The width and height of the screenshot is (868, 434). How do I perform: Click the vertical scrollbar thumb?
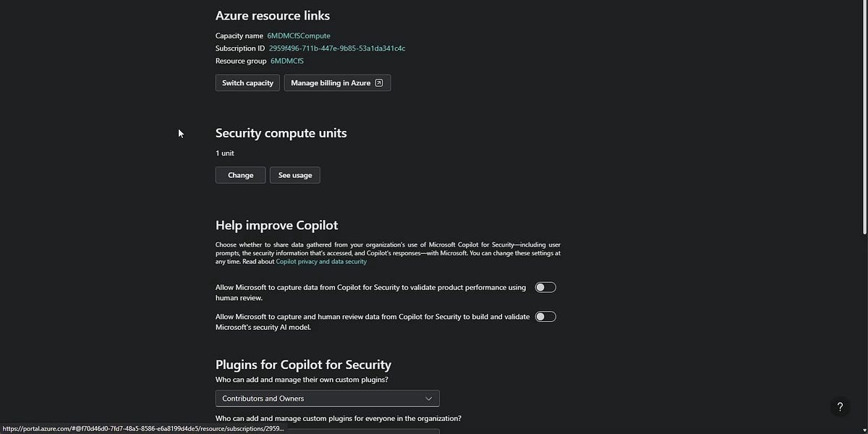click(x=864, y=119)
